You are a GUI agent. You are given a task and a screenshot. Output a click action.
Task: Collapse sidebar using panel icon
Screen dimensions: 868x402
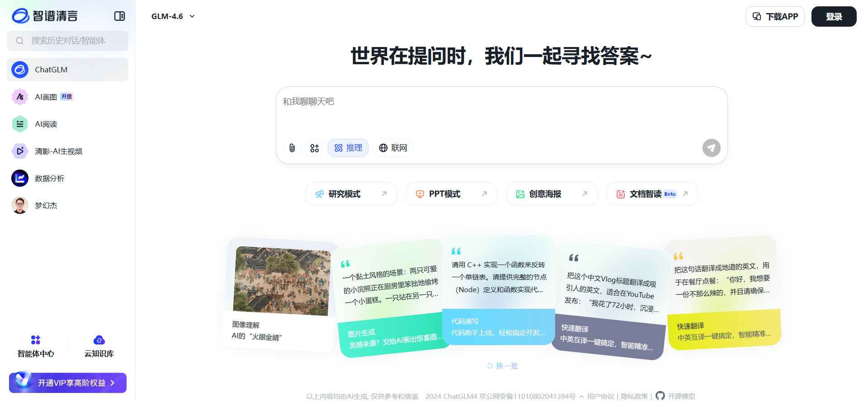coord(119,16)
